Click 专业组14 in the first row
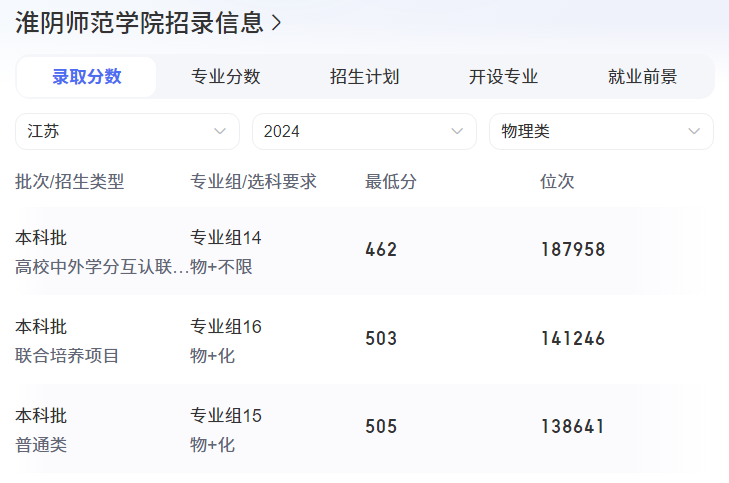This screenshot has width=729, height=483. [226, 238]
